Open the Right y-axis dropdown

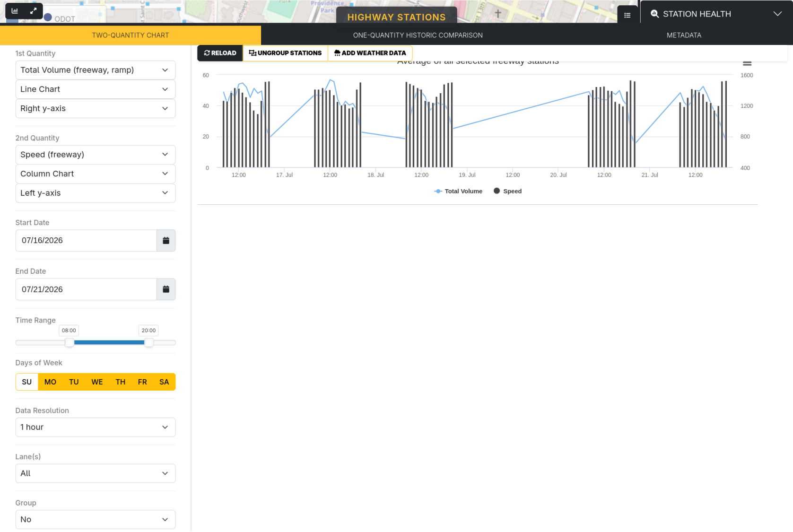[x=96, y=109]
